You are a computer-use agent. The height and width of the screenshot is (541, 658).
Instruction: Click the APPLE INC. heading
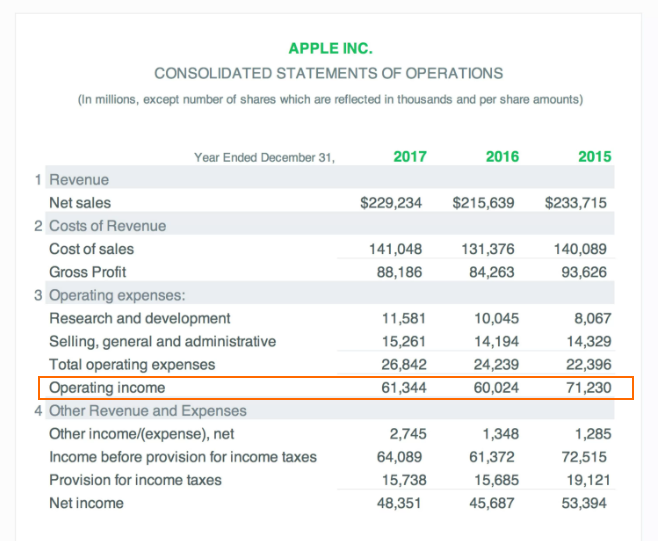[x=330, y=48]
